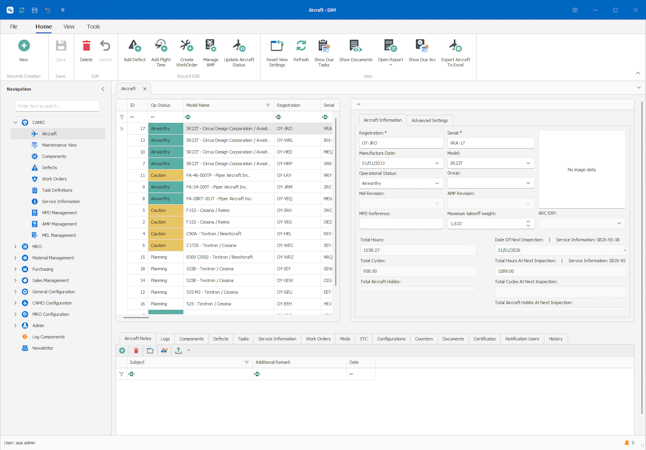Screen dimensions: 646x450
Task: Click the Show Documents ribbon icon
Action: (x=355, y=47)
